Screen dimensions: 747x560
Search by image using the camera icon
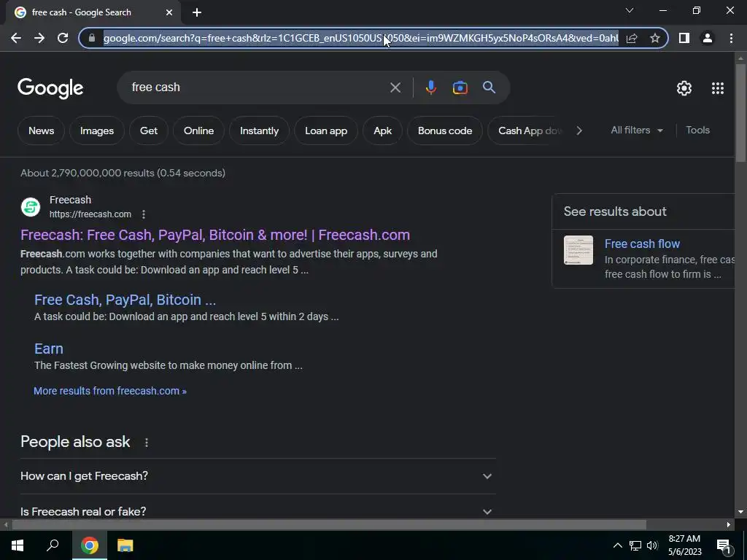click(460, 87)
